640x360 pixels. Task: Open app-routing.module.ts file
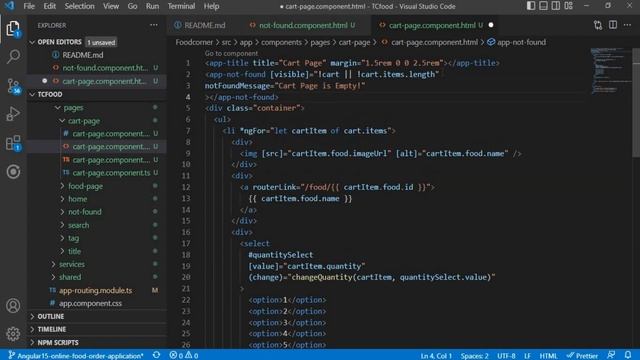pyautogui.click(x=96, y=290)
